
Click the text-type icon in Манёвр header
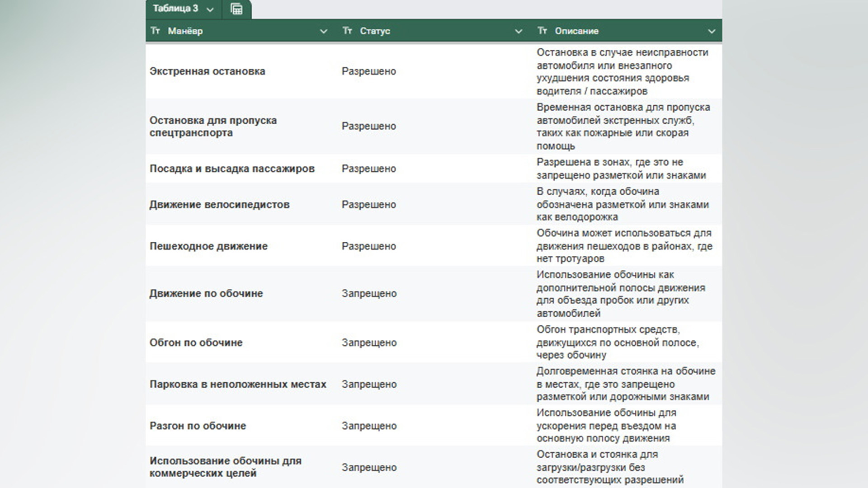point(155,31)
